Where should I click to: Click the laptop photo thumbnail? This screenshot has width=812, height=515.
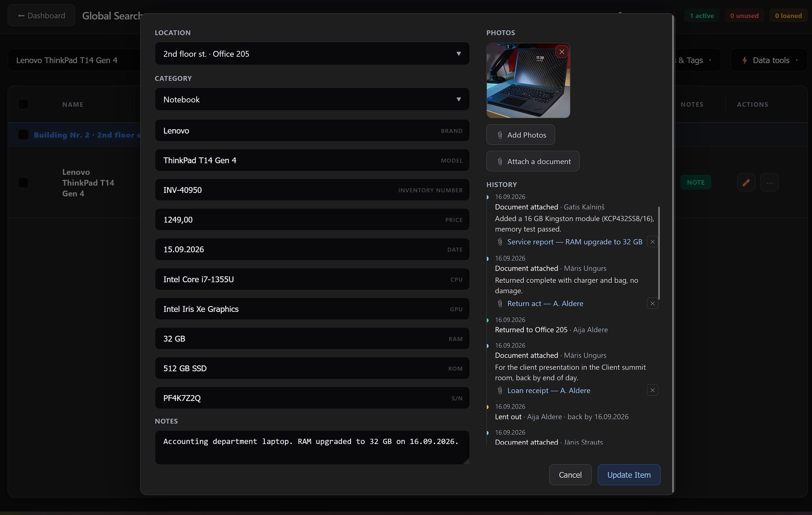tap(528, 81)
